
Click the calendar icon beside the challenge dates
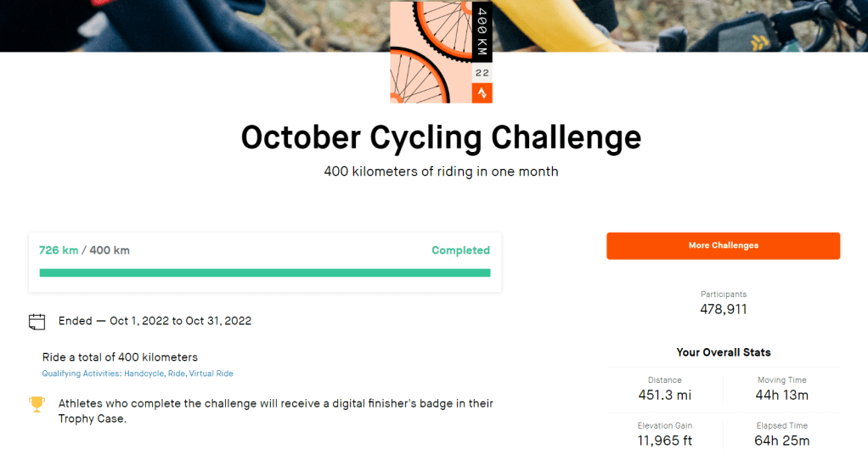(37, 322)
